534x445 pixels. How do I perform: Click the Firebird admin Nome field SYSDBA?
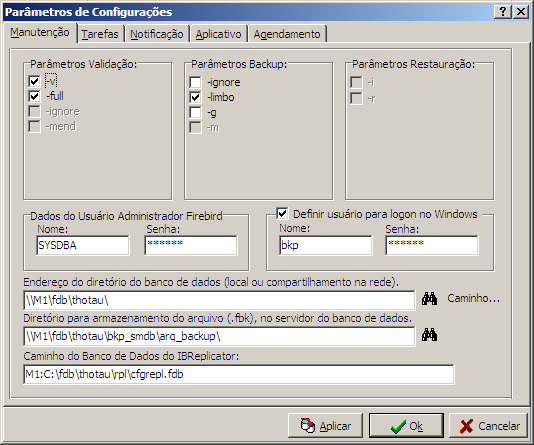click(x=83, y=245)
